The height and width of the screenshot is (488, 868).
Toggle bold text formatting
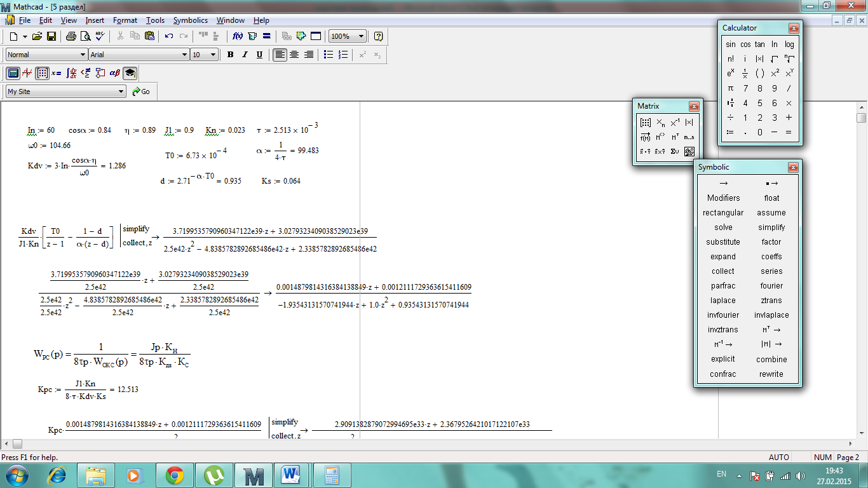tap(230, 55)
